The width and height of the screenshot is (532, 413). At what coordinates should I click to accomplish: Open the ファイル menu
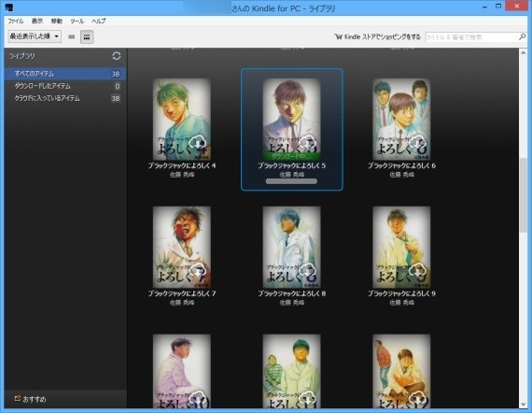point(16,21)
